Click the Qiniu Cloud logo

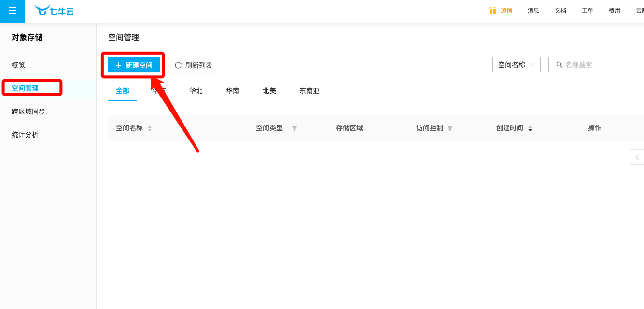[54, 11]
